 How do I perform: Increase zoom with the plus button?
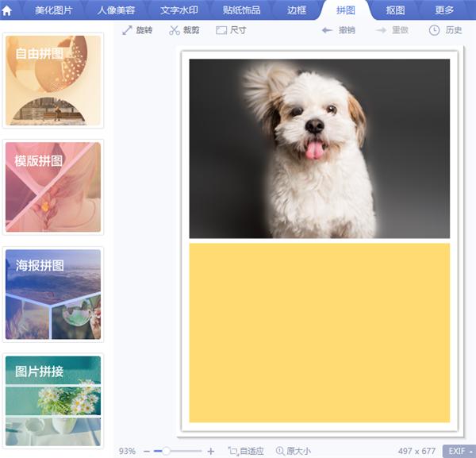[x=211, y=452]
